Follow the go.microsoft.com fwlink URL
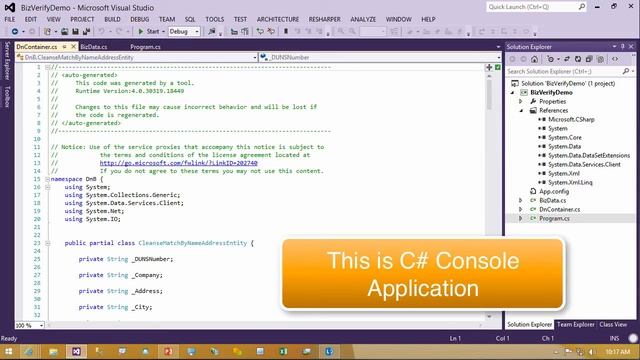Screen dimensions: 640x360 (x=178, y=163)
